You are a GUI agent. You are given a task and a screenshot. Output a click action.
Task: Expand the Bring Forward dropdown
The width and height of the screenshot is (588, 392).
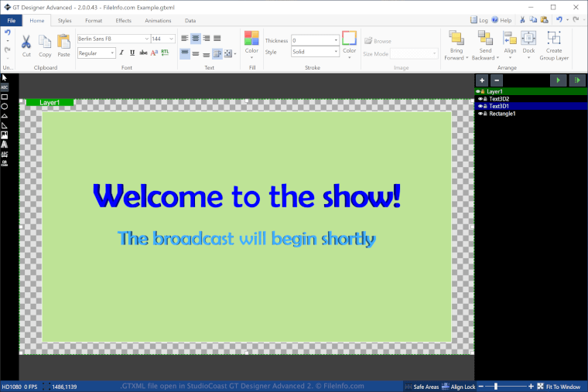467,58
